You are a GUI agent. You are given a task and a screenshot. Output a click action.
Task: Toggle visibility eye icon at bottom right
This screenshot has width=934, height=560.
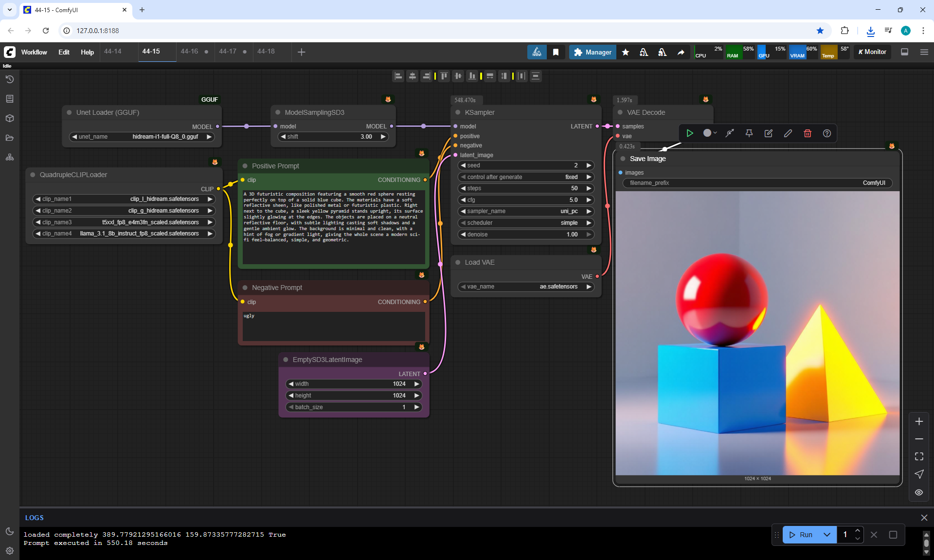(919, 492)
